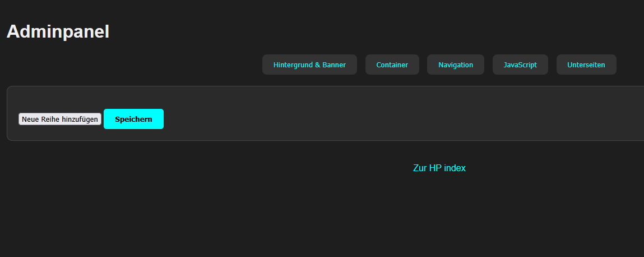Click the word Banner in the top menu
The image size is (644, 257).
point(334,65)
